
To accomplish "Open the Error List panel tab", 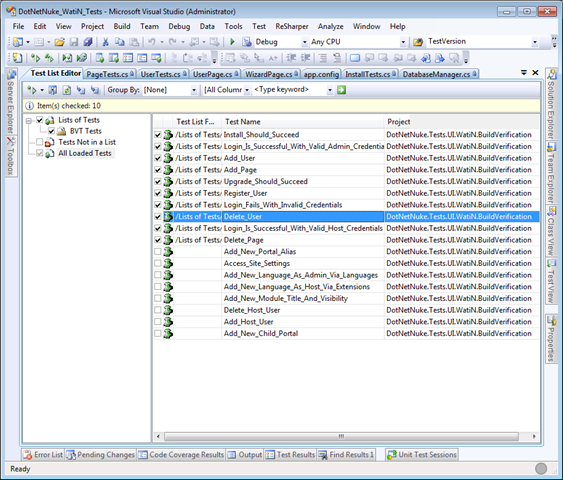I will 43,455.
